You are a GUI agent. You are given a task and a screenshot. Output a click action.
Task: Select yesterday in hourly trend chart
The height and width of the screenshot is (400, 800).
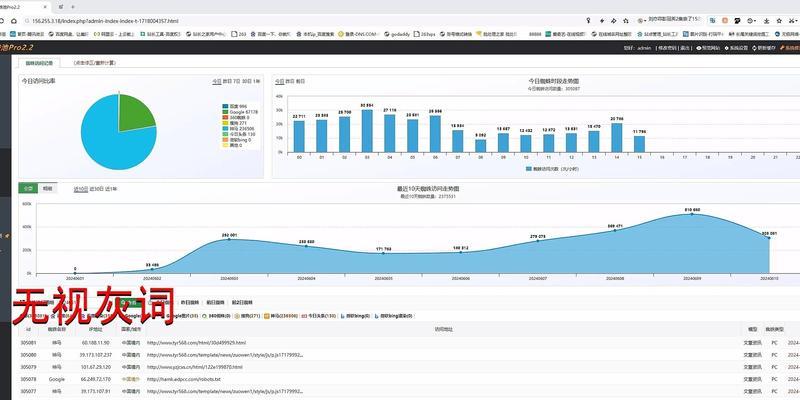click(289, 81)
